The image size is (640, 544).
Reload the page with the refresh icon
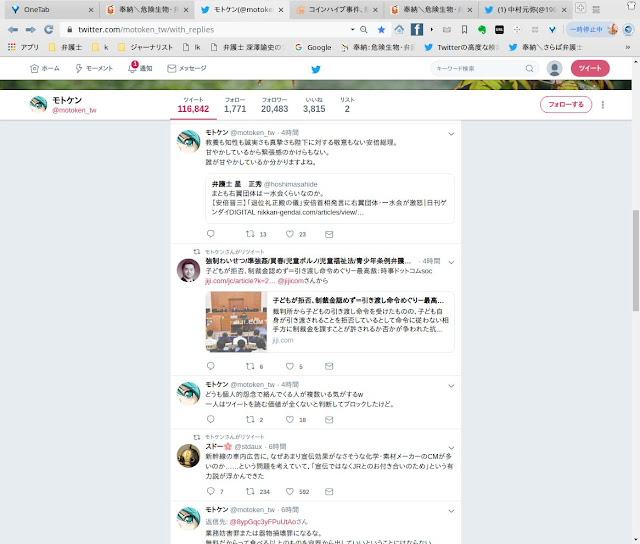(x=49, y=29)
